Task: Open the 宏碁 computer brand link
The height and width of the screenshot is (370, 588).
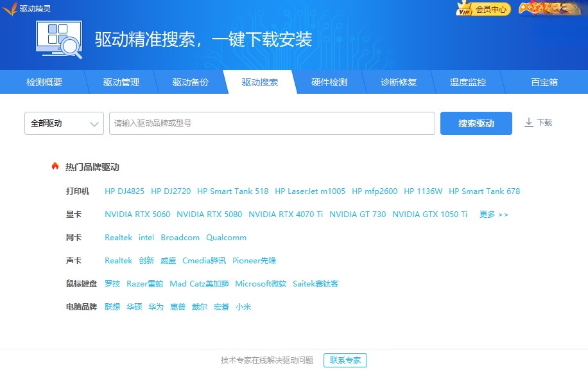Action: 221,306
